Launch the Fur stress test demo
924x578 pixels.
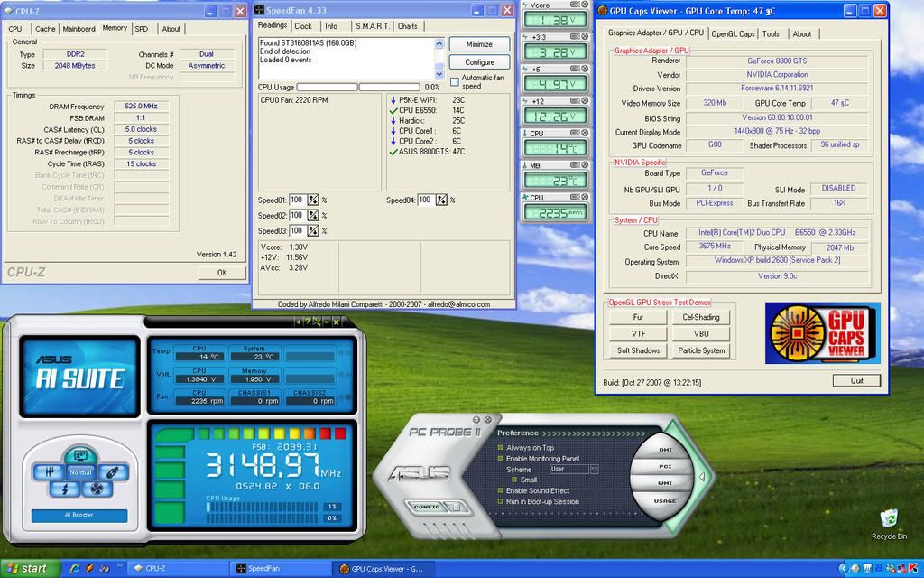638,317
